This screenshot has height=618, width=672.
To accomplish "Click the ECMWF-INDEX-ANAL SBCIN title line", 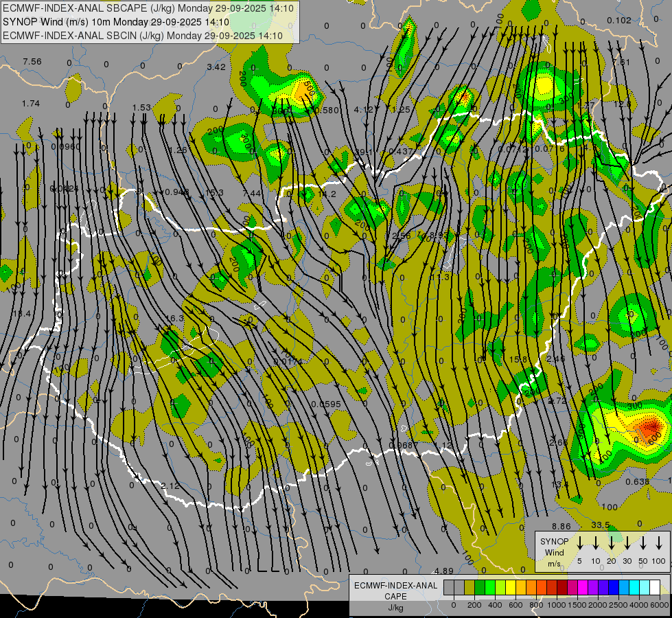I will pos(143,35).
